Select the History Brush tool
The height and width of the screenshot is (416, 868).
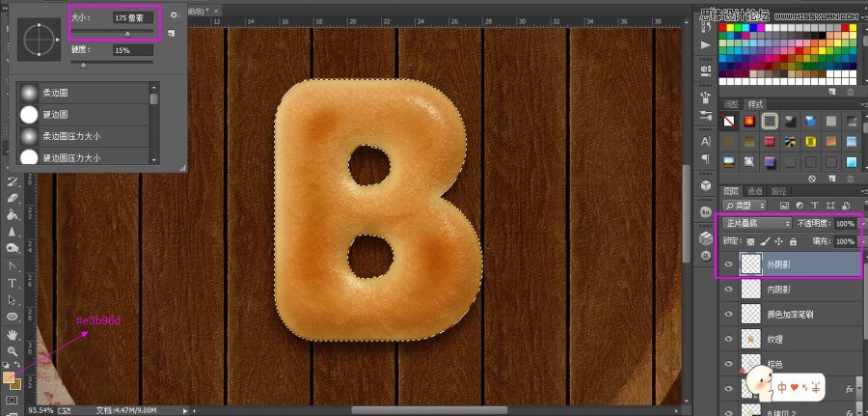[x=13, y=181]
